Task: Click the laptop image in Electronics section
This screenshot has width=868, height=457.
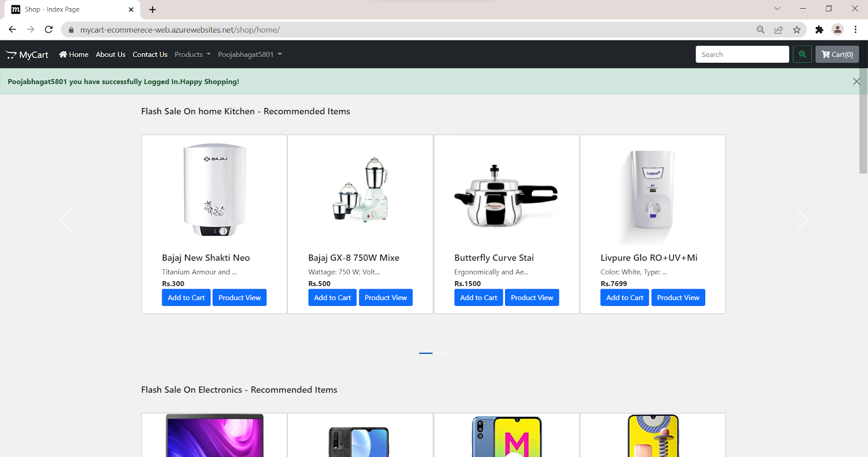Action: click(x=214, y=435)
